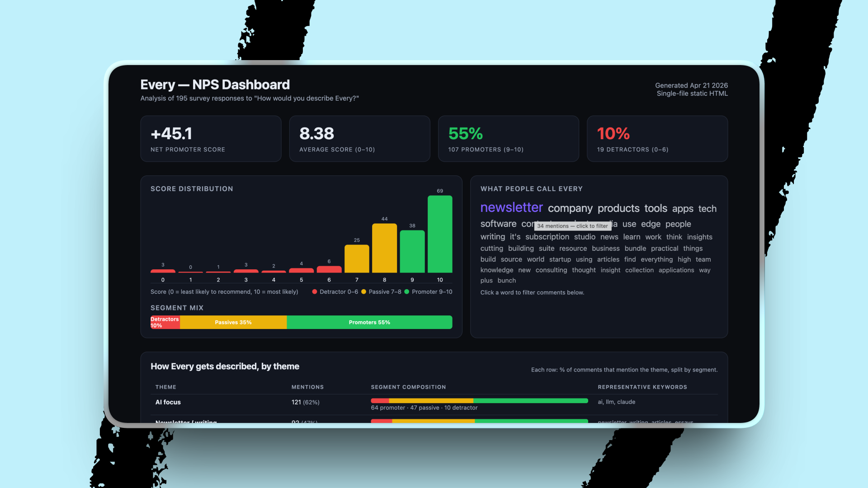Click the word 'company' in word cloud
868x488 pixels.
[570, 208]
